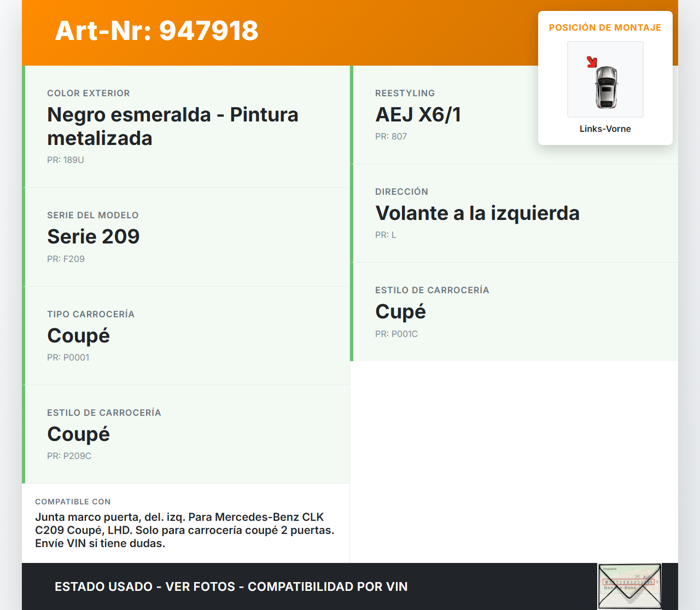
Task: Click the Links-Vorne caption
Action: 605,129
